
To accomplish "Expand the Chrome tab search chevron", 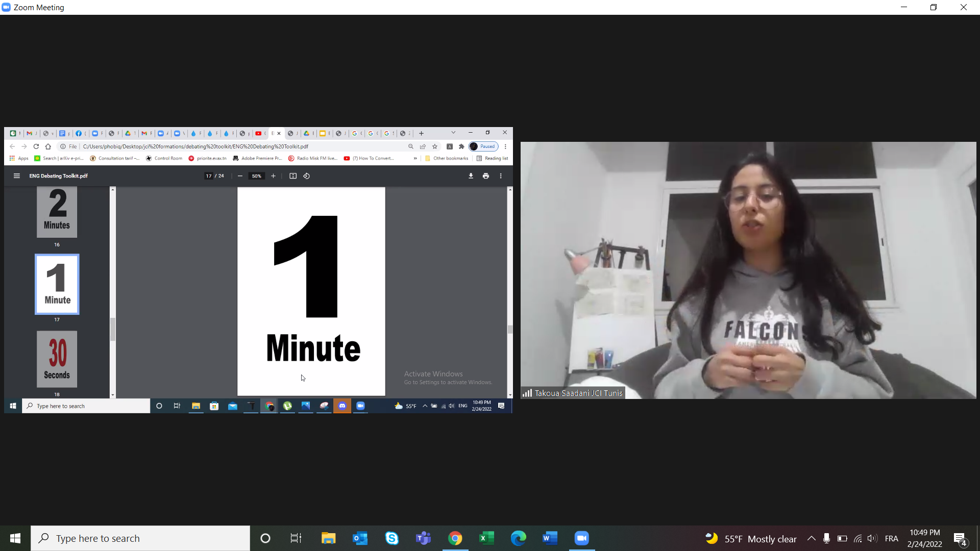I will tap(453, 133).
